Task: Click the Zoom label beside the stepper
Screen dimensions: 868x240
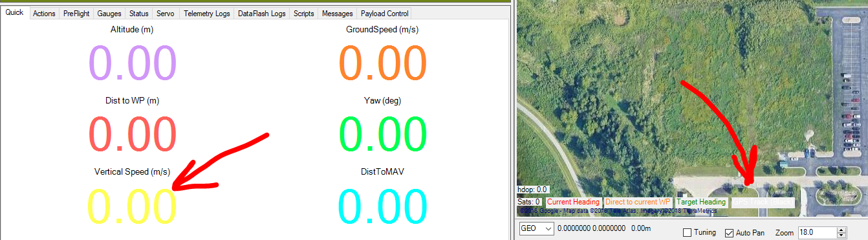Action: [x=784, y=232]
